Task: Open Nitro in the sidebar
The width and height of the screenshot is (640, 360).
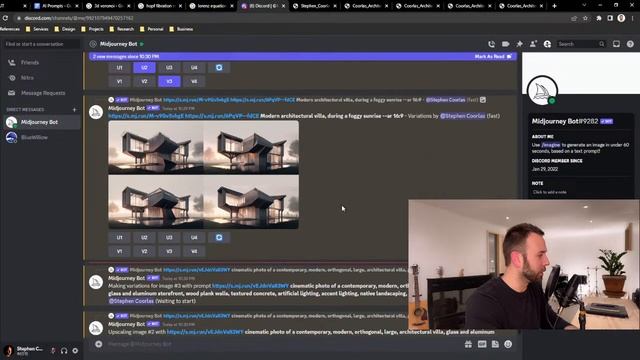Action: point(41,78)
